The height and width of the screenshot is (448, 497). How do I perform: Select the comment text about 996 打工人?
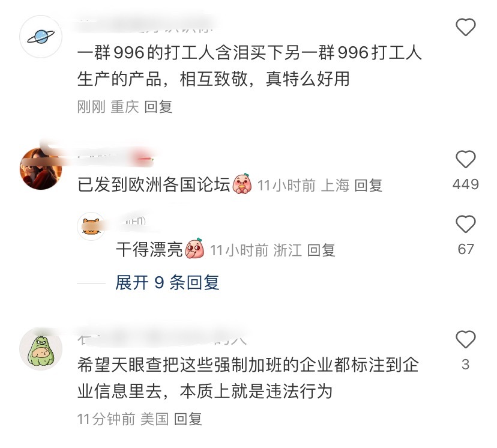click(250, 65)
